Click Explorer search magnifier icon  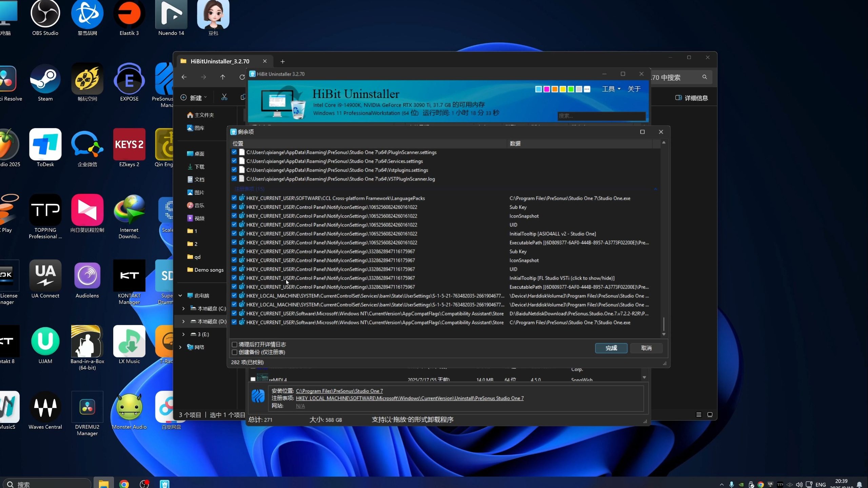pyautogui.click(x=705, y=77)
